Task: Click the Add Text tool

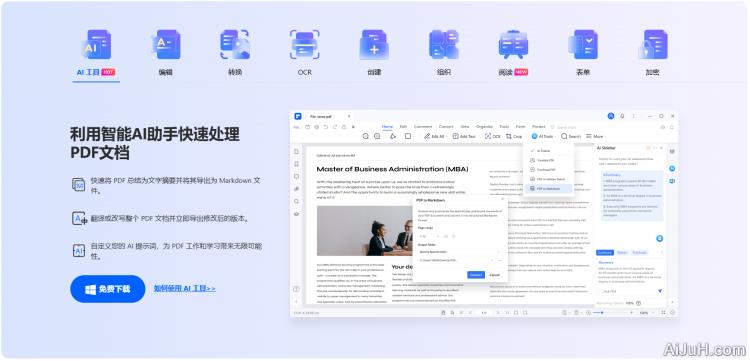Action: click(x=464, y=136)
